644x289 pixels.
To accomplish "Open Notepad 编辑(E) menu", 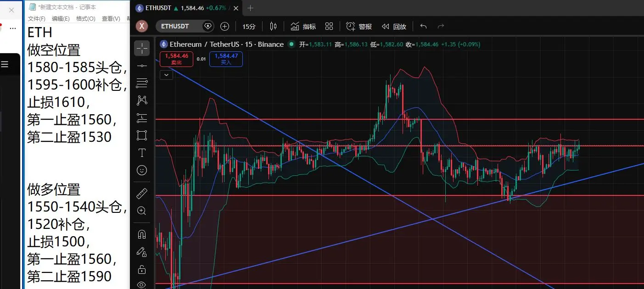I will coord(61,19).
